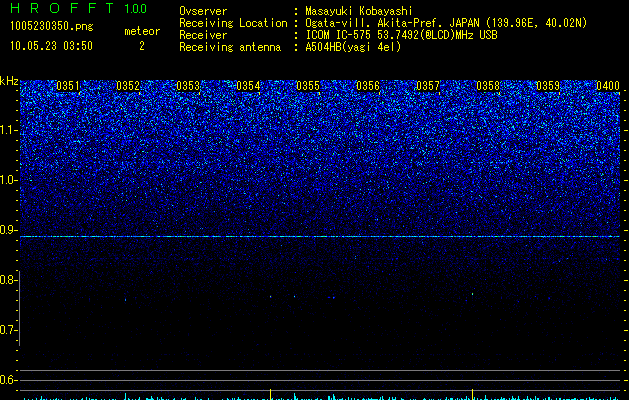Click the Receiving Location label
Viewport: 629px width, 400px height.
233,23
